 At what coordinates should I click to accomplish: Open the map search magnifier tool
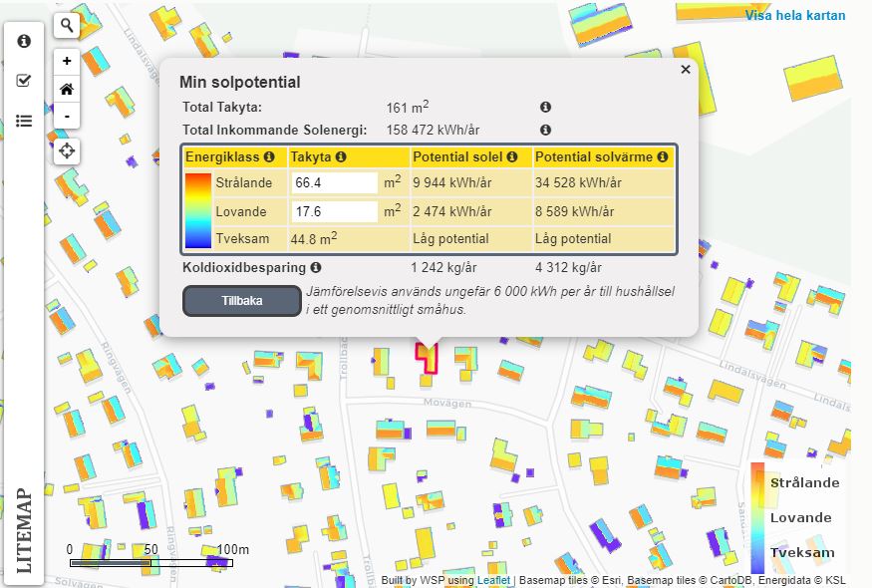click(67, 25)
